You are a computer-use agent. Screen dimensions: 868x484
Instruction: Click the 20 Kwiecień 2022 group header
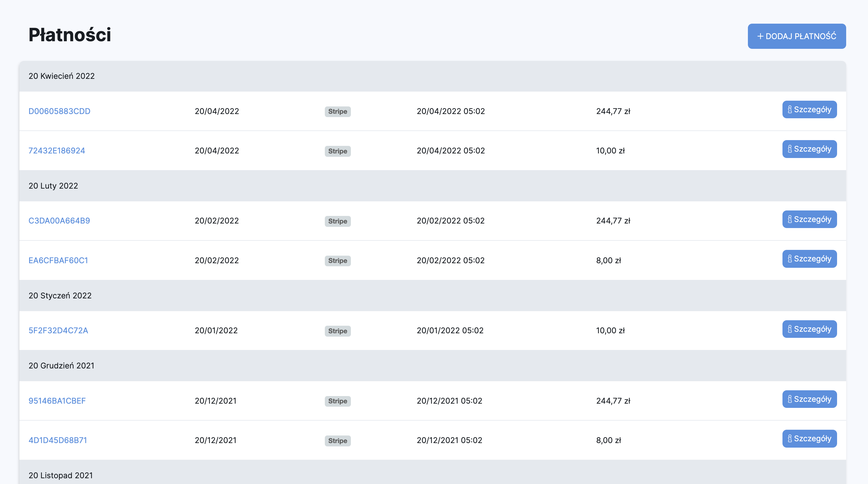coord(62,76)
